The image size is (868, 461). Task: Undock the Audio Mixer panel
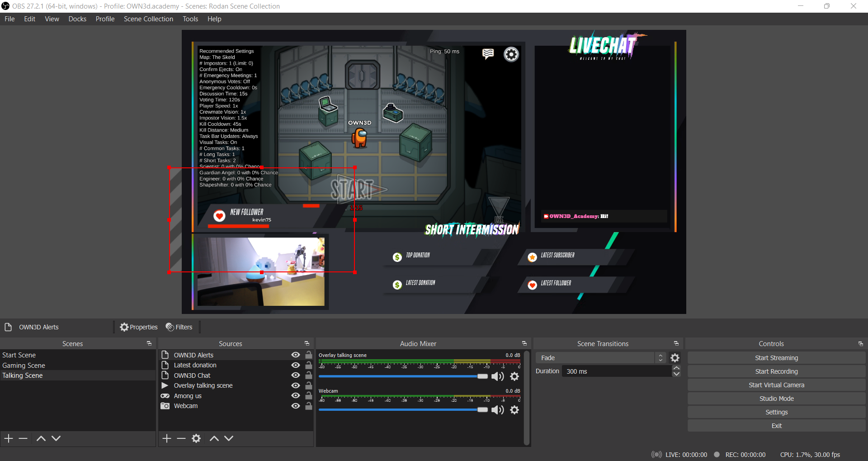click(524, 344)
